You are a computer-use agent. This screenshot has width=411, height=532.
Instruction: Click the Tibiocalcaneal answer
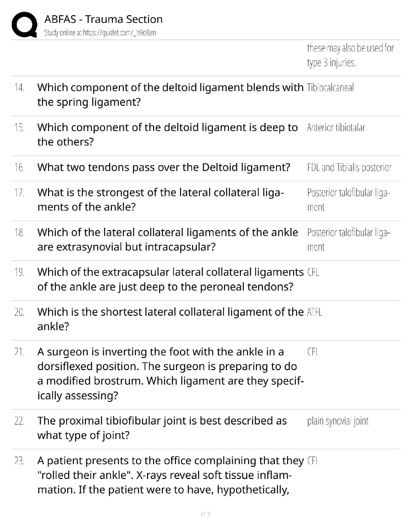330,88
